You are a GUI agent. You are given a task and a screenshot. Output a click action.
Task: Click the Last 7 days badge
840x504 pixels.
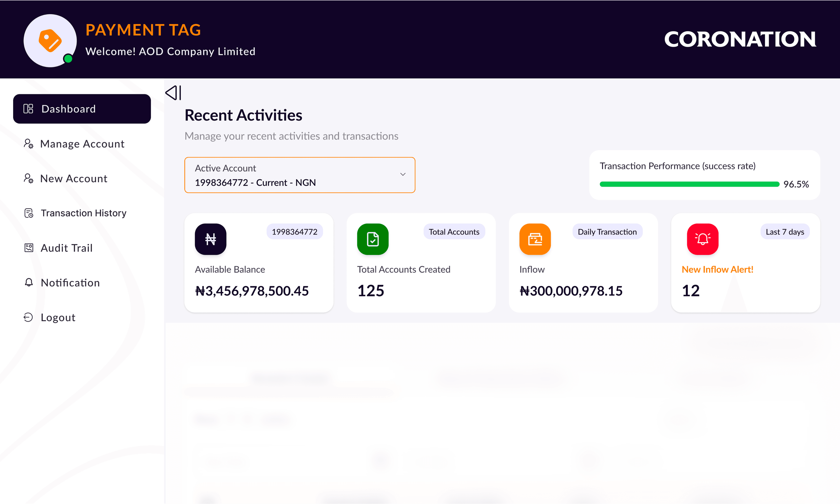coord(784,232)
